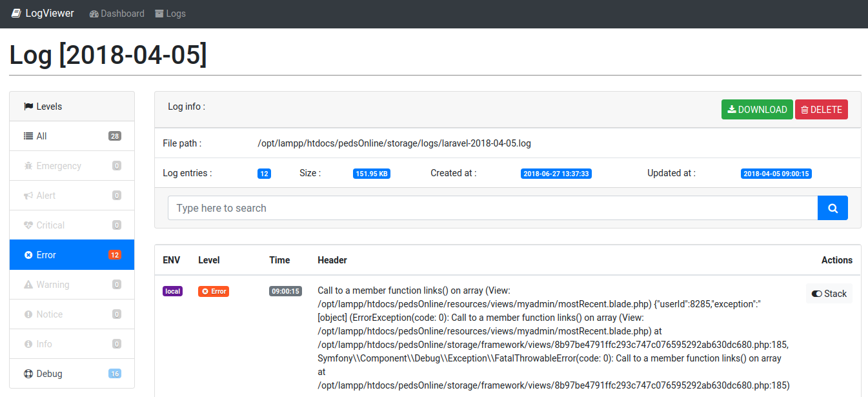This screenshot has width=868, height=397.
Task: Delete the 2018-04-05 log
Action: pyautogui.click(x=822, y=110)
